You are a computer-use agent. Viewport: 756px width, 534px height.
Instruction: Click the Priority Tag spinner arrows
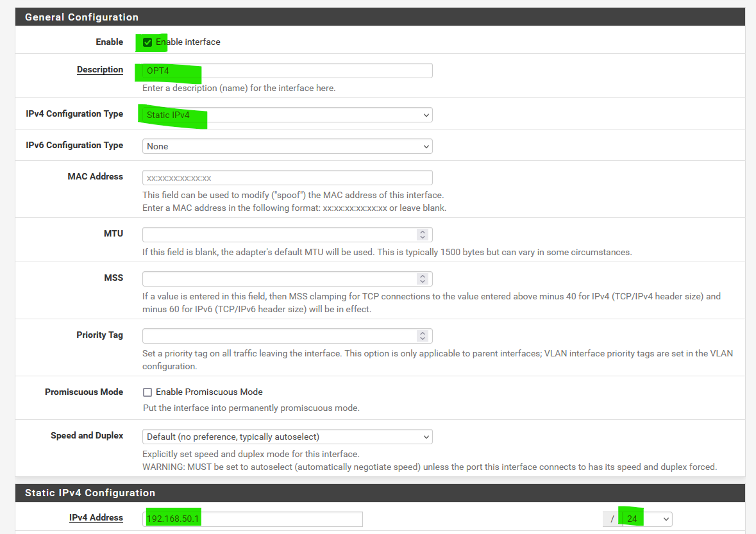pyautogui.click(x=423, y=336)
